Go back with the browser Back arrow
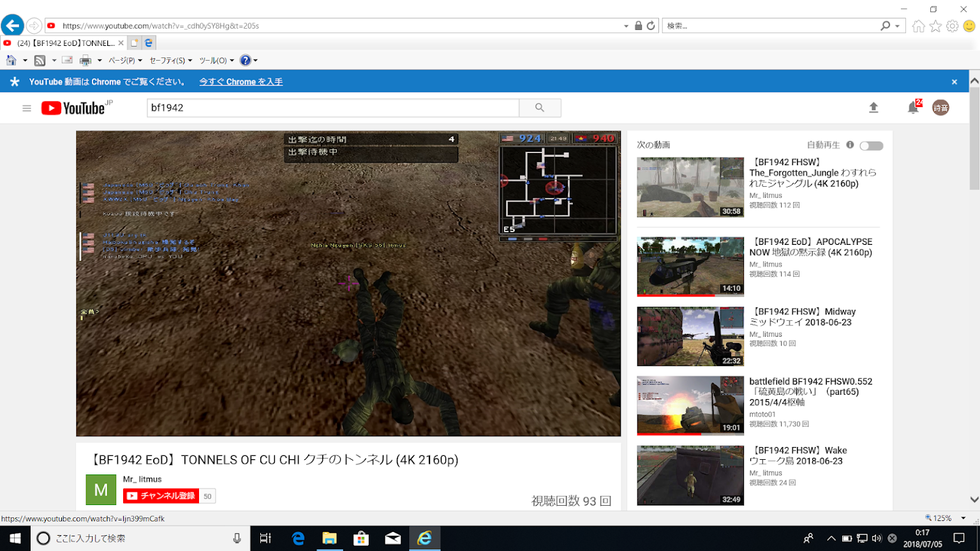The height and width of the screenshot is (551, 980). [12, 26]
